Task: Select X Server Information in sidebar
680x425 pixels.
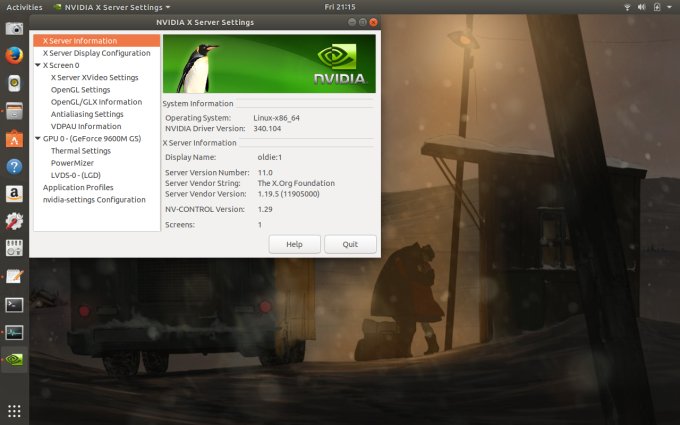Action: point(97,41)
